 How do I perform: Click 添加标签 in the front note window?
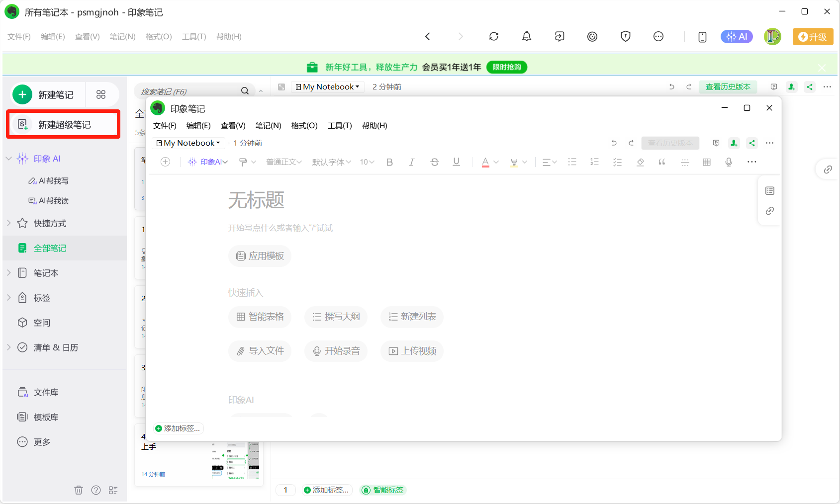(x=178, y=428)
